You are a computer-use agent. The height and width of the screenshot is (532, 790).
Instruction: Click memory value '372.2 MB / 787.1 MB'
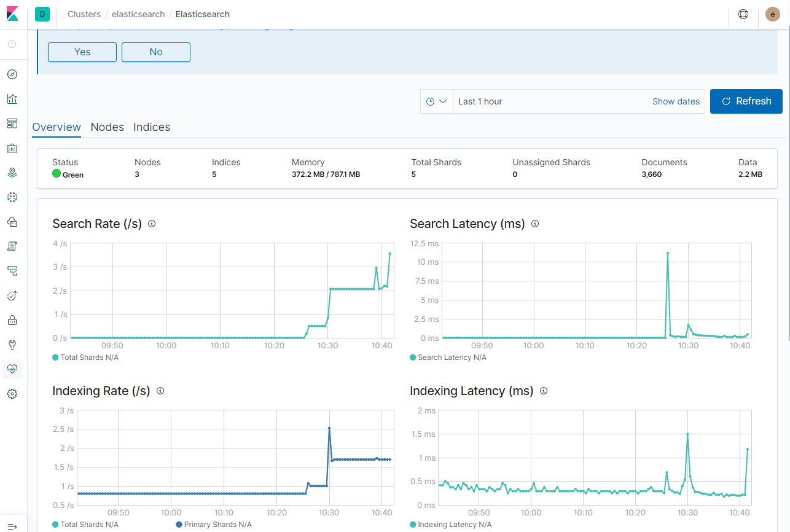coord(326,174)
